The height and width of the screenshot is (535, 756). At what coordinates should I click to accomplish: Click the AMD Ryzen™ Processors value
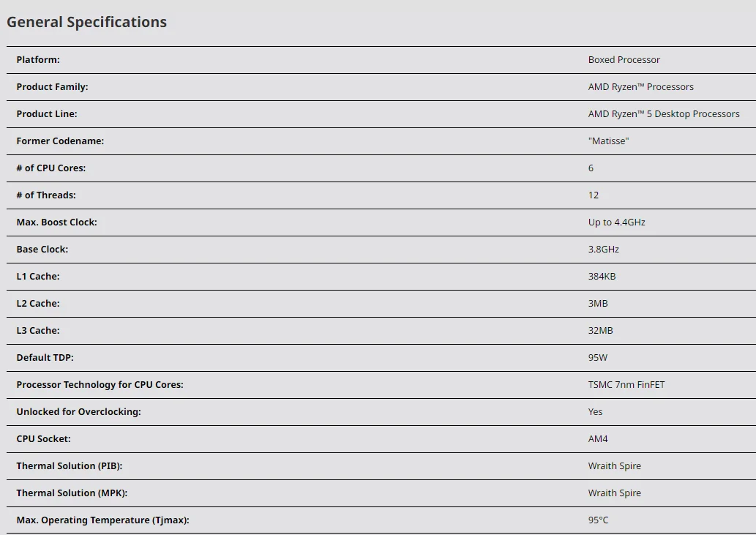point(640,87)
